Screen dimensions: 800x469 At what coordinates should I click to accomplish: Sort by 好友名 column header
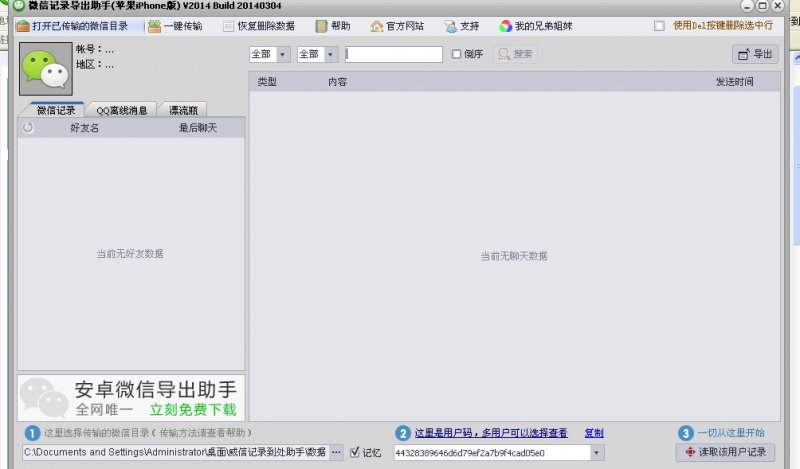[85, 128]
